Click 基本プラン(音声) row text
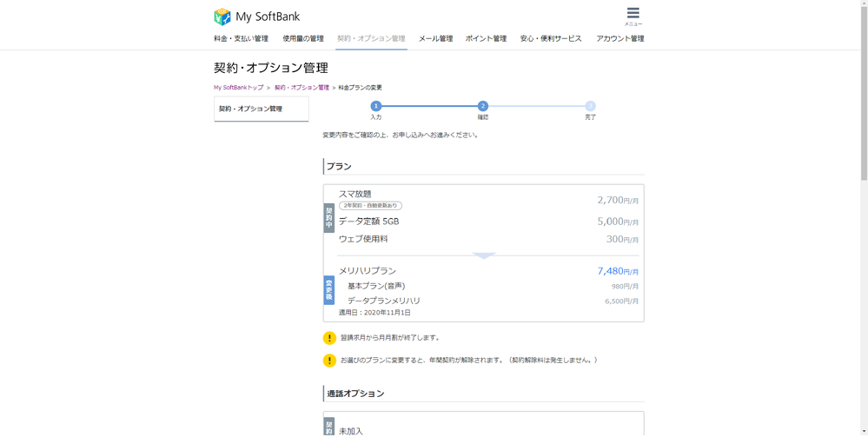The image size is (868, 437). (x=376, y=287)
